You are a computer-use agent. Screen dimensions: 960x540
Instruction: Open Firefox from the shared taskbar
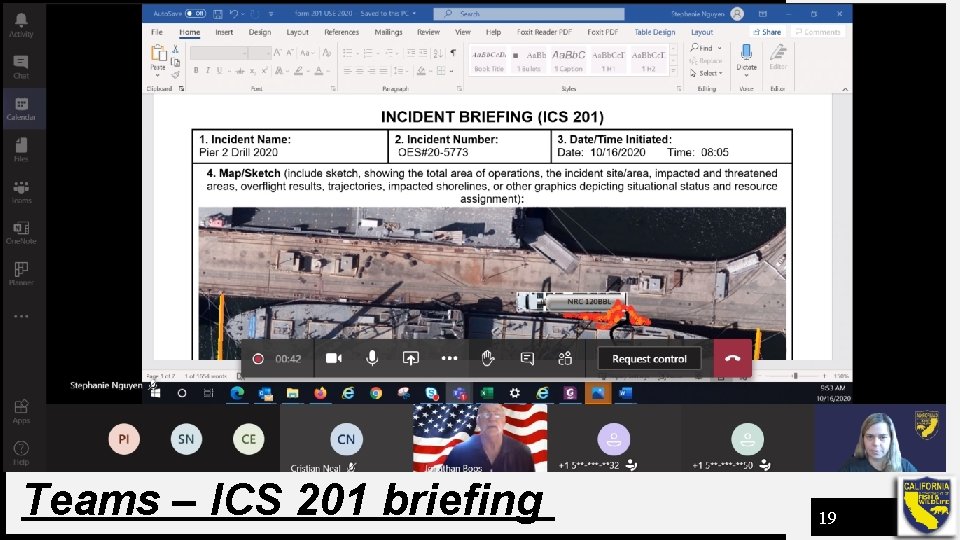(x=320, y=393)
